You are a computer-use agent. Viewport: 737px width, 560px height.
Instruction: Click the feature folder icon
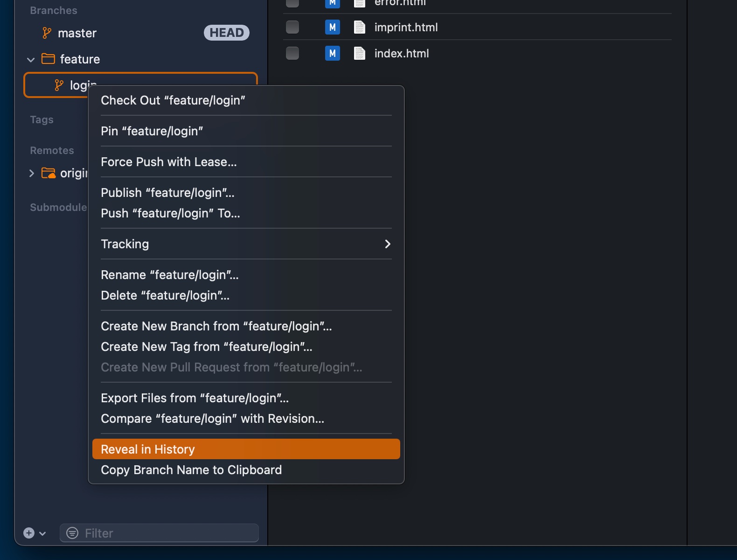tap(48, 59)
